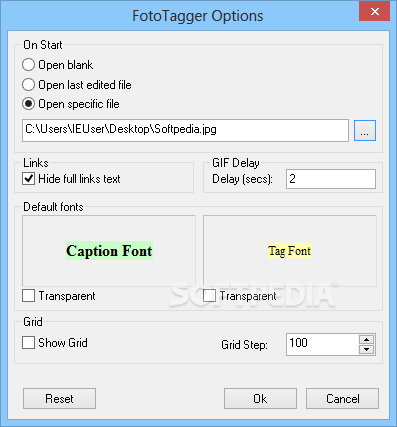The width and height of the screenshot is (397, 427).
Task: Click the Caption Font preview
Action: (109, 251)
